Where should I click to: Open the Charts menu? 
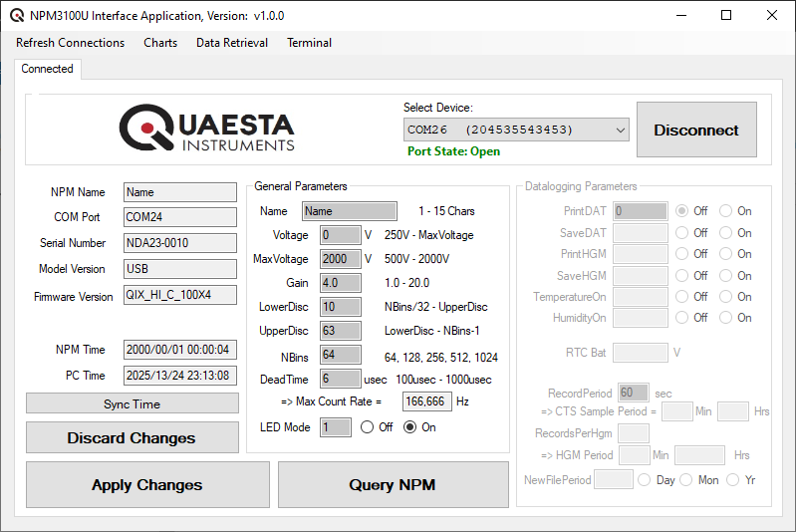click(x=160, y=43)
